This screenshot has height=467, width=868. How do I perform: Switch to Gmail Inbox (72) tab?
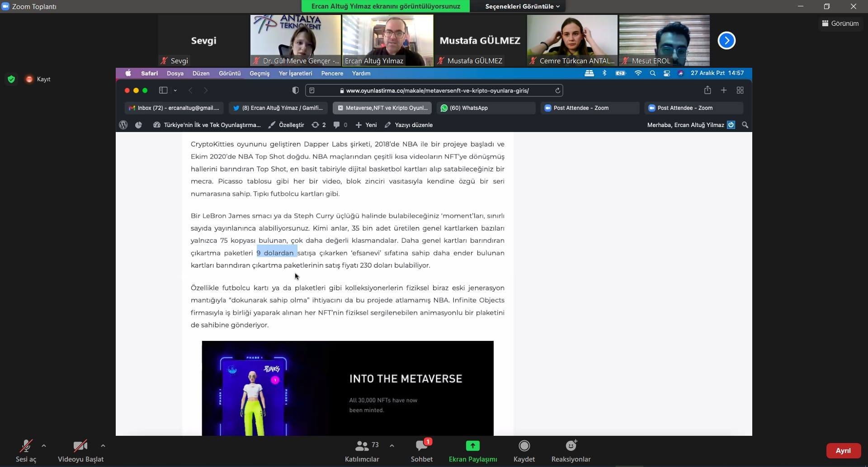(x=174, y=108)
